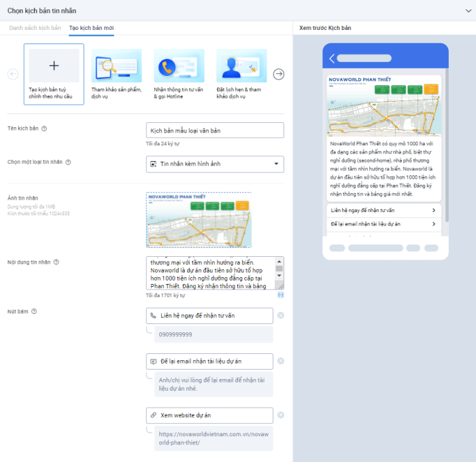Open help icon next to Nút bấm
Screen dimensions: 476x462
pyautogui.click(x=34, y=311)
